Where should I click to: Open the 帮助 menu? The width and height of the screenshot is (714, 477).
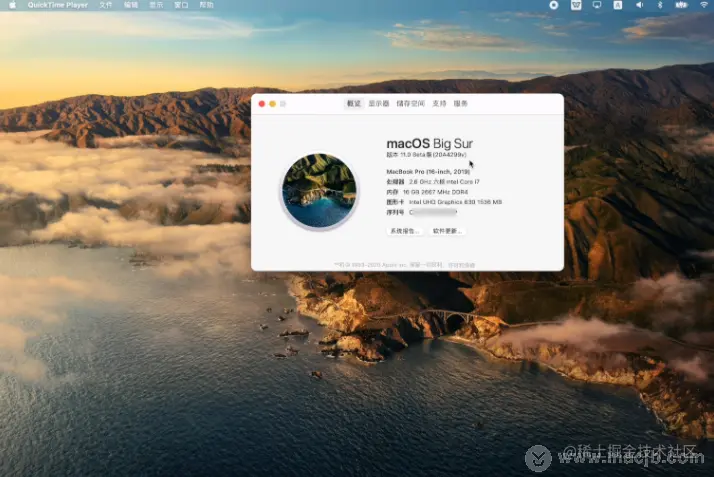point(206,5)
